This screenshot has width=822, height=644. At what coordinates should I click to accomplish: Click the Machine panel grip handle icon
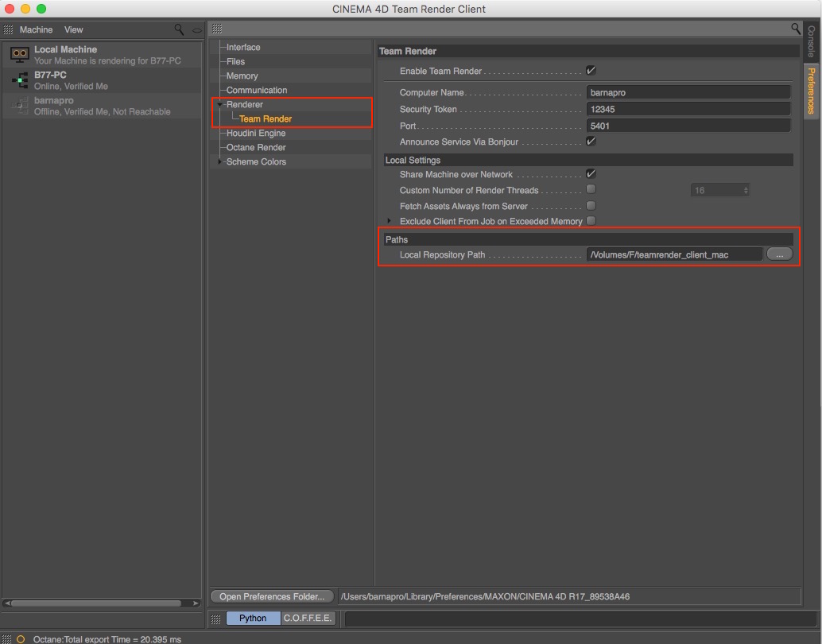[8, 30]
